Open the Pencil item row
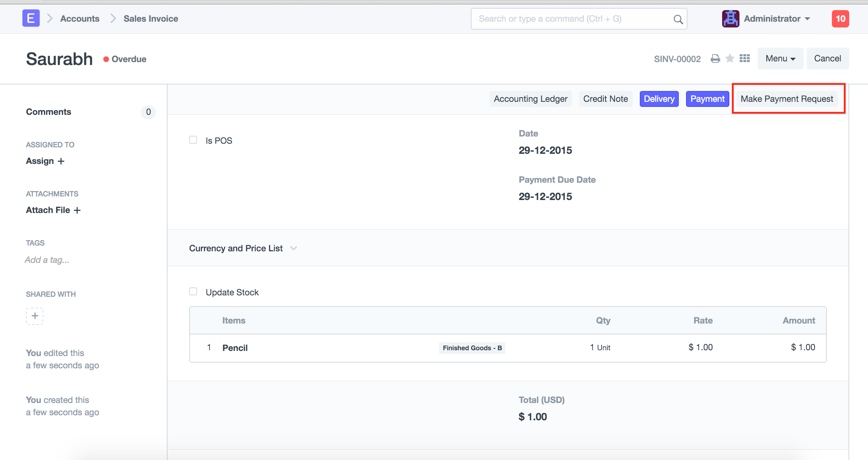The image size is (868, 460). tap(235, 348)
